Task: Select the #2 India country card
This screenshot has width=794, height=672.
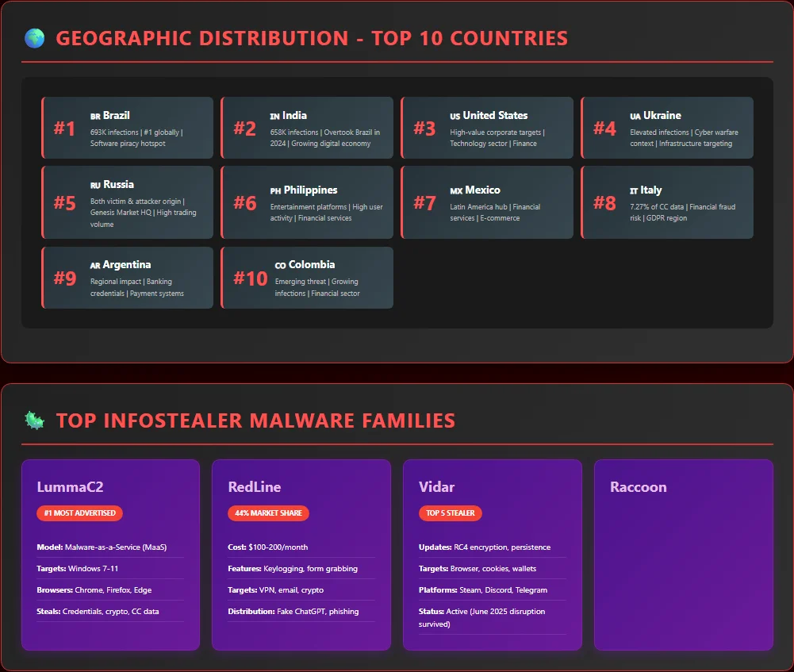Action: (x=307, y=128)
